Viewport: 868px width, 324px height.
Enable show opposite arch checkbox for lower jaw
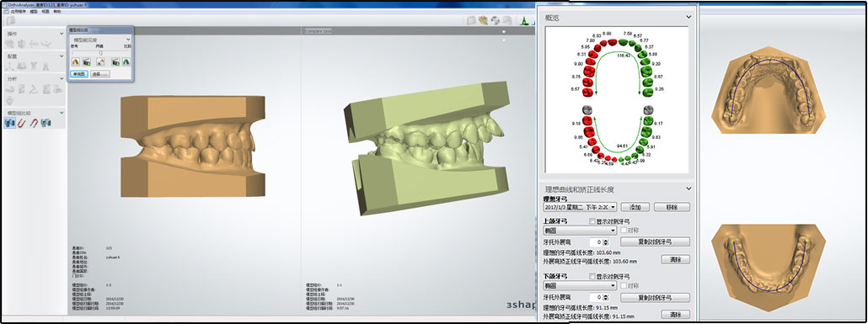pyautogui.click(x=593, y=276)
